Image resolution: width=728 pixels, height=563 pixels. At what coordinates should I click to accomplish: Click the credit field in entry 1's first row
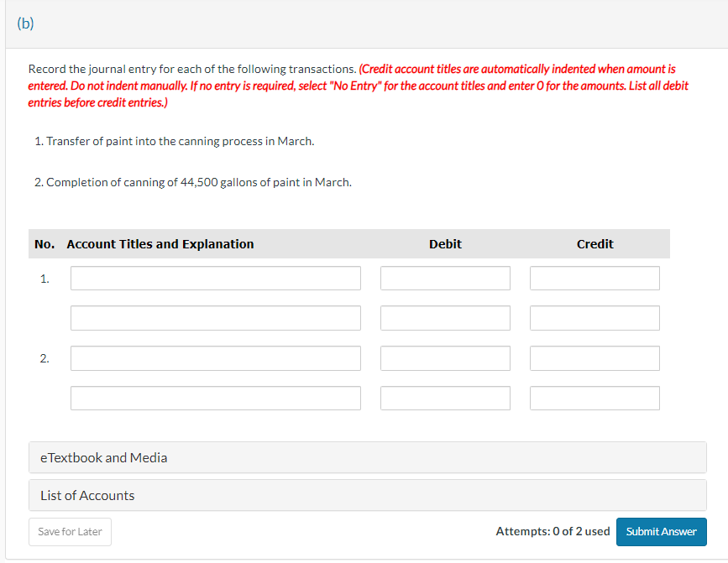point(594,279)
